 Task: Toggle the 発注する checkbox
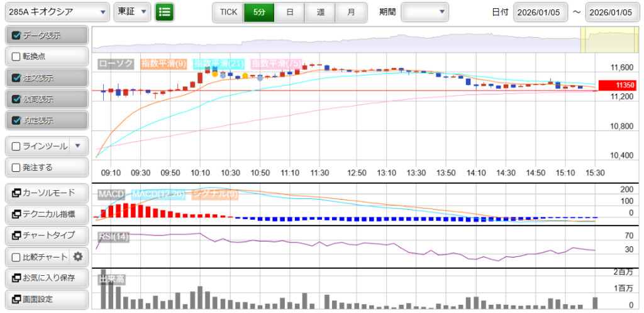coord(17,168)
